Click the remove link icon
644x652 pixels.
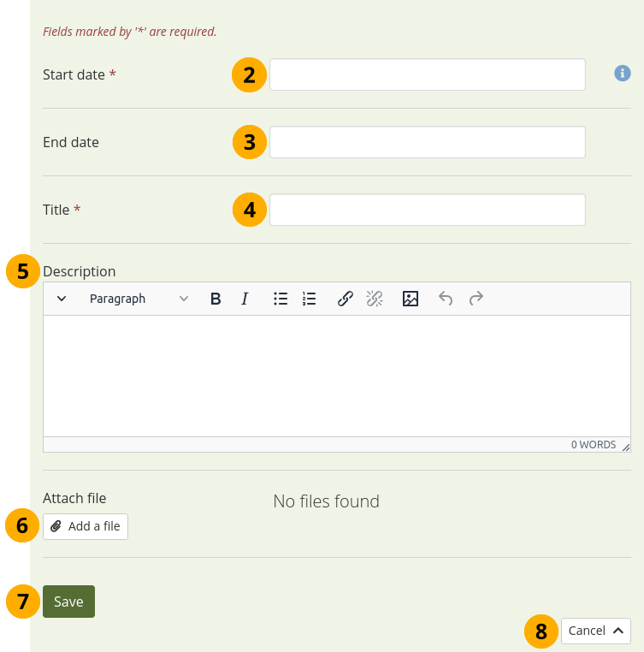point(375,299)
